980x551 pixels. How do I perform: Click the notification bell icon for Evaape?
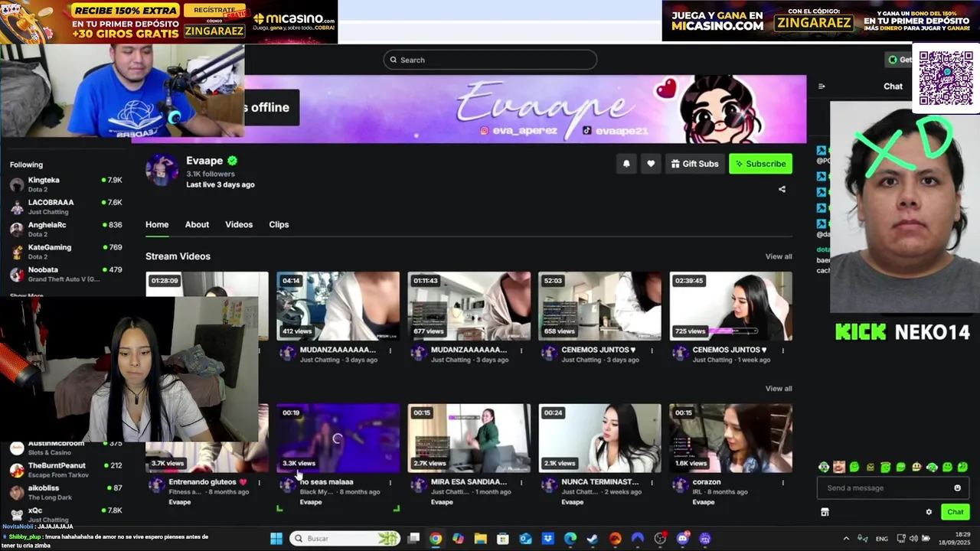[626, 164]
